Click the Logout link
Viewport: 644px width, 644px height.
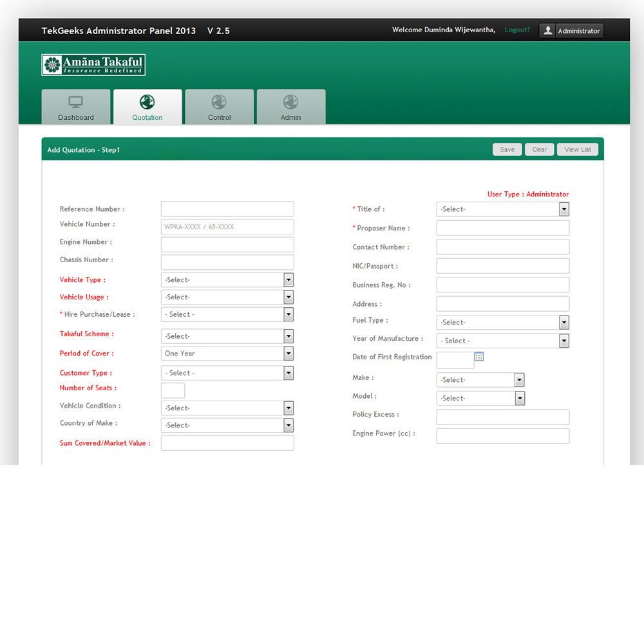click(517, 30)
